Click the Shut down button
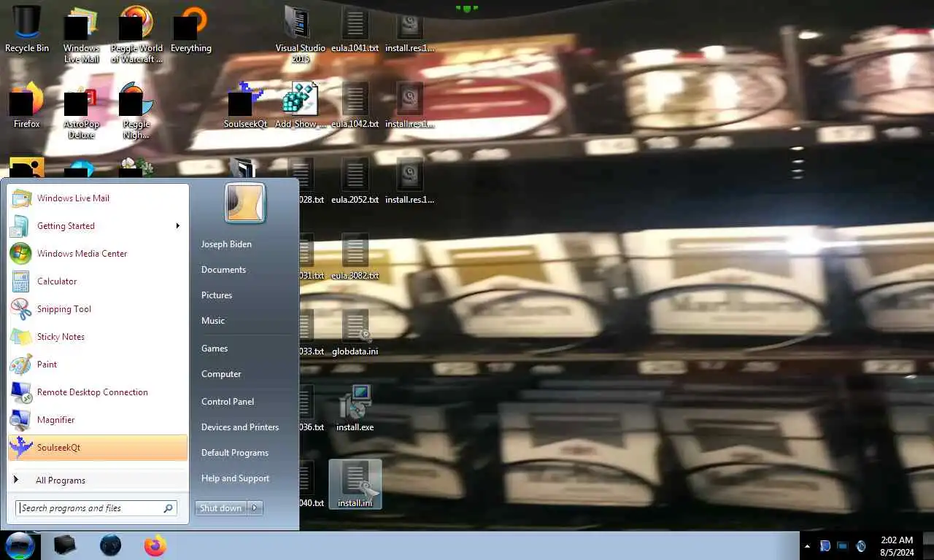Image resolution: width=934 pixels, height=560 pixels. point(221,508)
